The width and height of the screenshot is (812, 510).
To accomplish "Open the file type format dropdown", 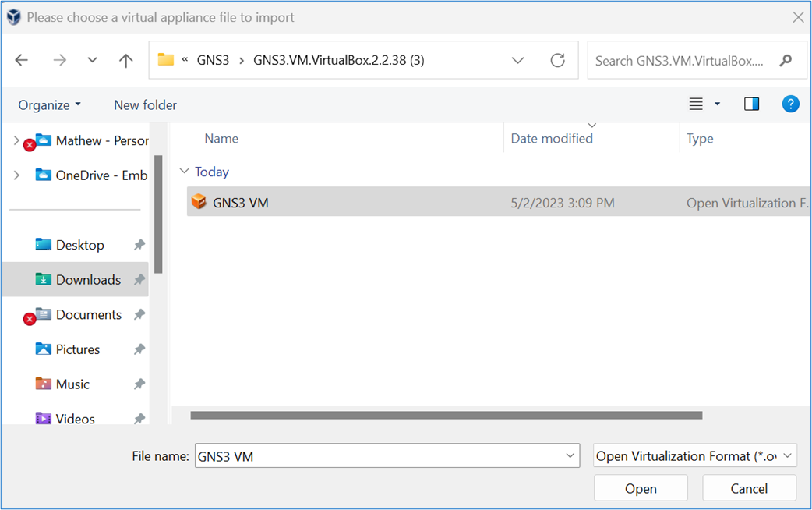I will pyautogui.click(x=694, y=455).
